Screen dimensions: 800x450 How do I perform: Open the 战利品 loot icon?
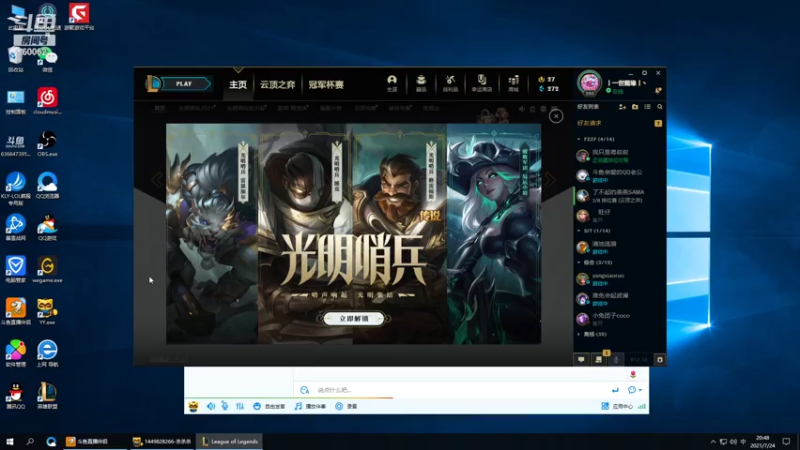coord(450,84)
